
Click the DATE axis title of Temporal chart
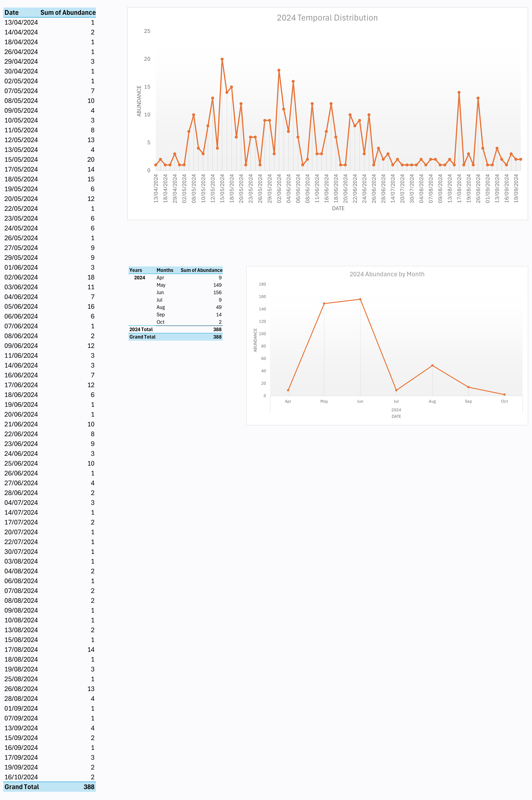[x=338, y=208]
